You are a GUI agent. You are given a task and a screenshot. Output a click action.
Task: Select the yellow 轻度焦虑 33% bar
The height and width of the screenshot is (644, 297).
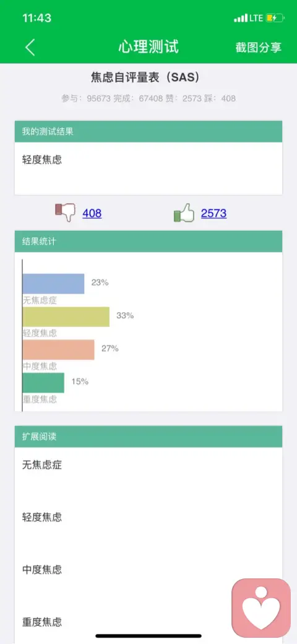tap(66, 316)
